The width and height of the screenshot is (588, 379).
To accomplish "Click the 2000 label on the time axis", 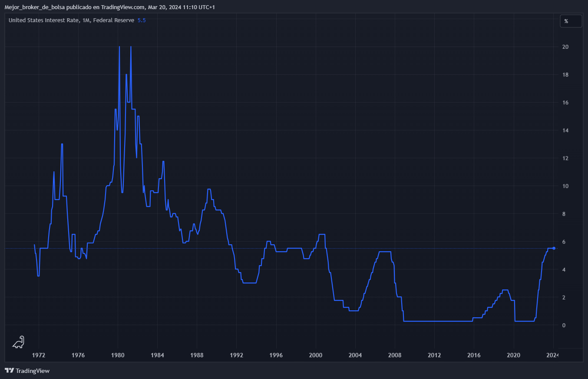I will point(316,355).
